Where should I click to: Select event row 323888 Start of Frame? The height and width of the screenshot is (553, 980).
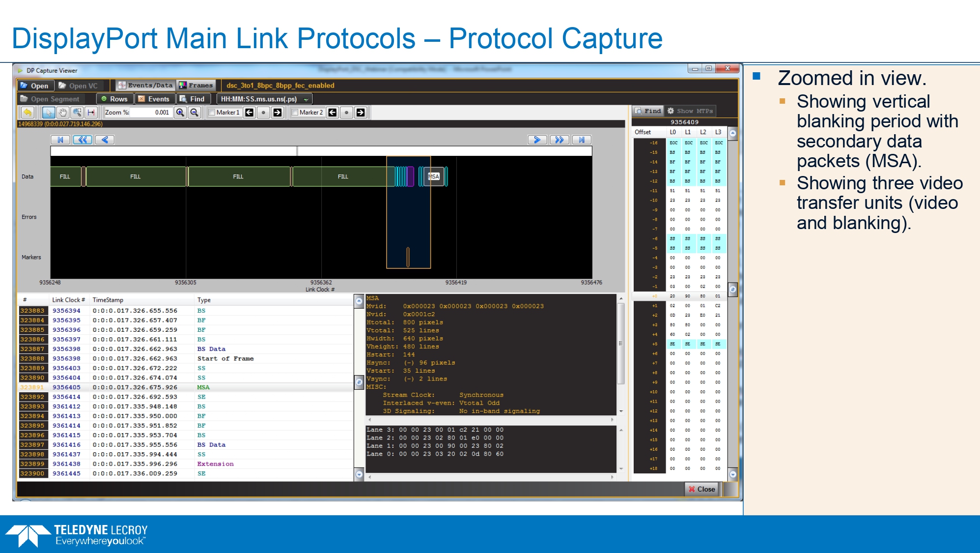pyautogui.click(x=186, y=359)
